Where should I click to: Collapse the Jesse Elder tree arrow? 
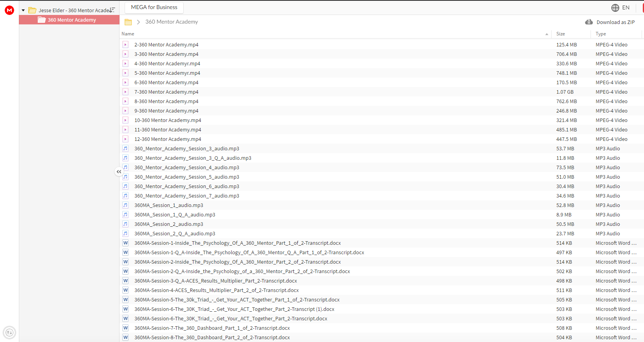coord(23,10)
